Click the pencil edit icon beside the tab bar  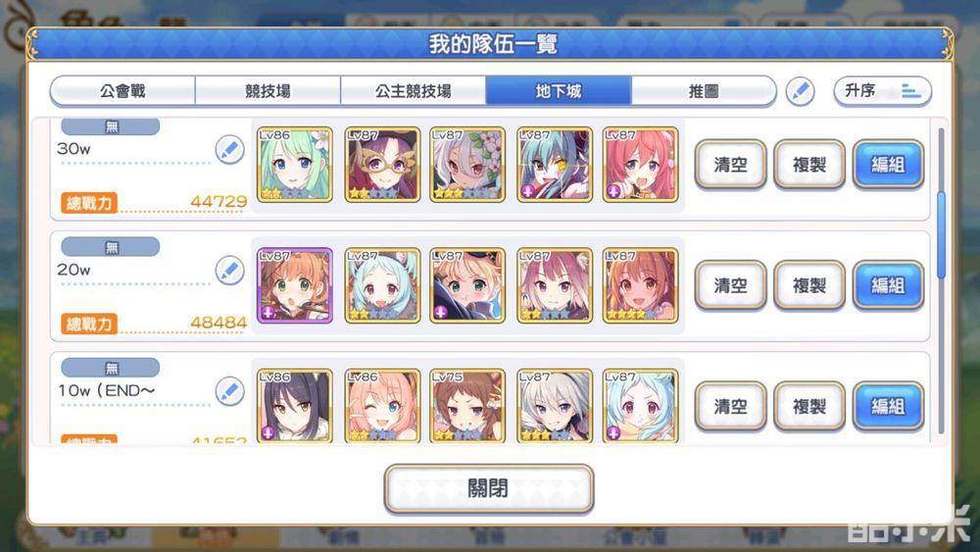pyautogui.click(x=800, y=92)
